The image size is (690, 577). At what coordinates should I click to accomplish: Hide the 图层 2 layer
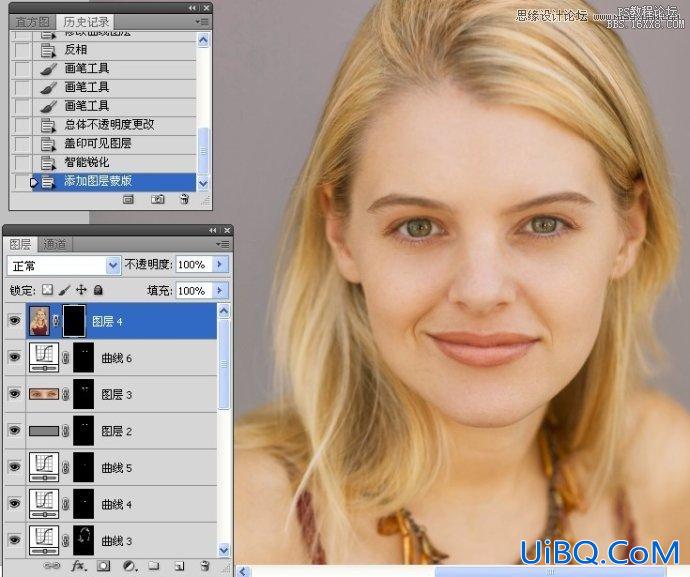pyautogui.click(x=15, y=430)
